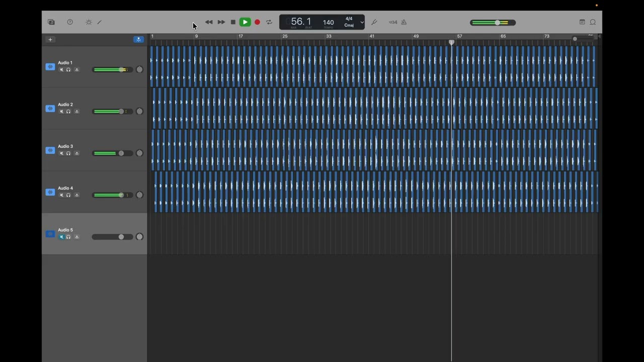The height and width of the screenshot is (362, 644).
Task: Unmute the Audio 5 track
Action: [x=61, y=237]
